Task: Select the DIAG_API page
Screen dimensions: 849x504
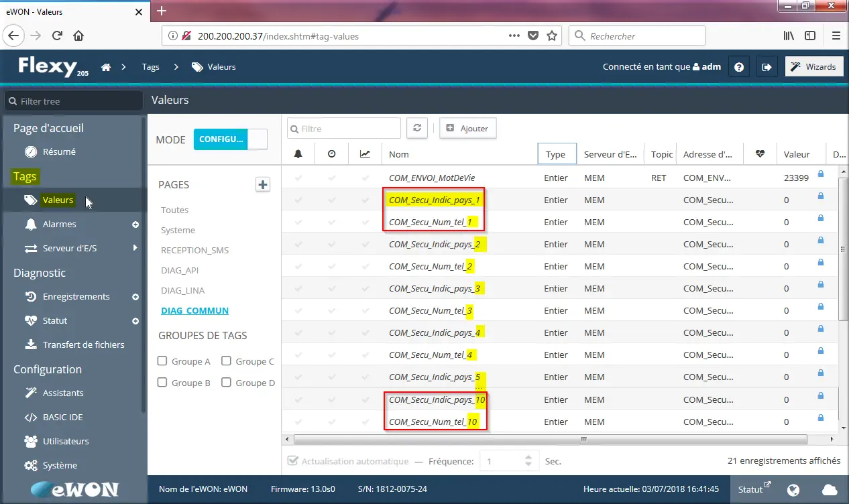Action: (x=180, y=270)
